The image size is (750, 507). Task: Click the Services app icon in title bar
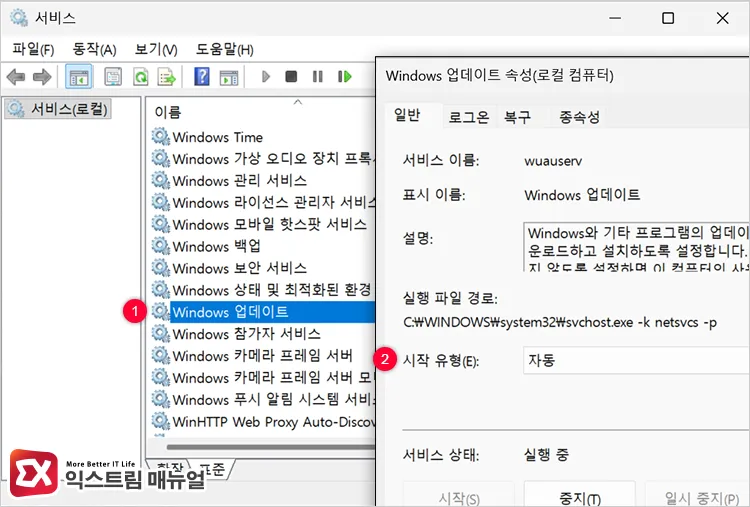[x=19, y=18]
